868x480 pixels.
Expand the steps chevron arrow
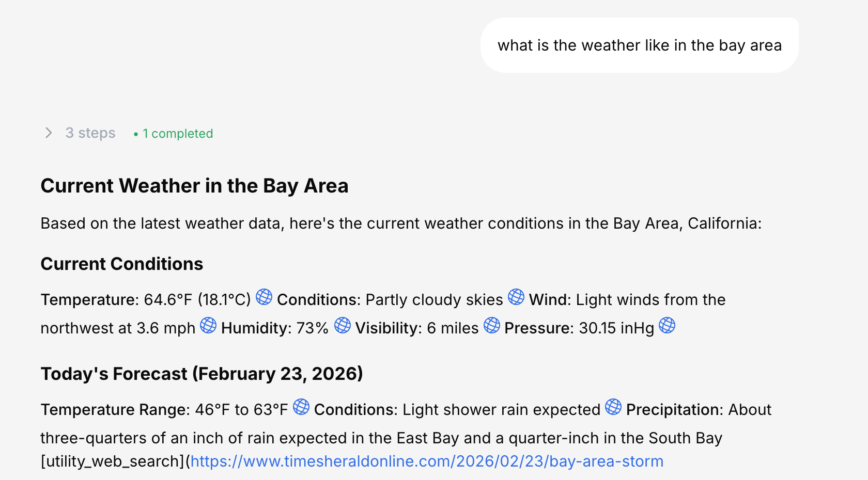[49, 133]
